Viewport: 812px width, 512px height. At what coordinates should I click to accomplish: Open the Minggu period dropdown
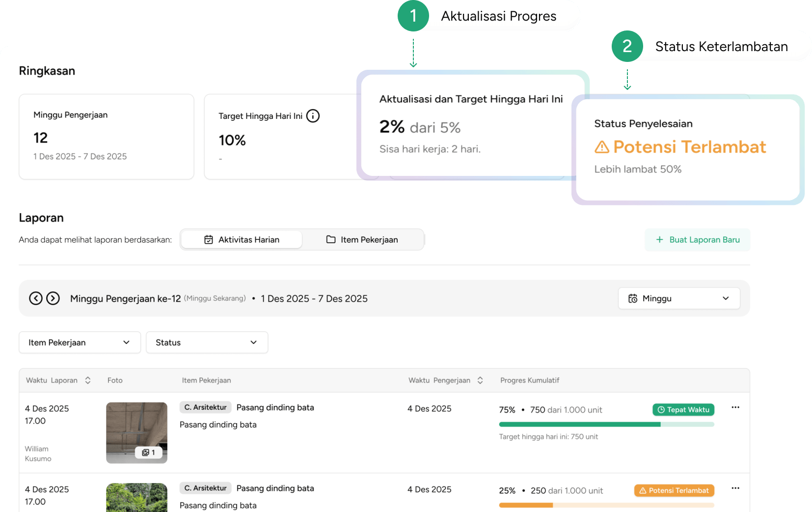(x=679, y=298)
